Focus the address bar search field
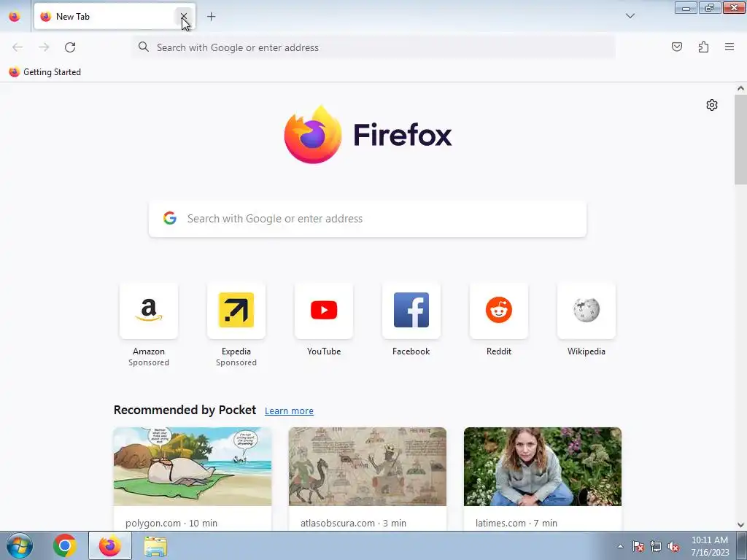 point(374,47)
